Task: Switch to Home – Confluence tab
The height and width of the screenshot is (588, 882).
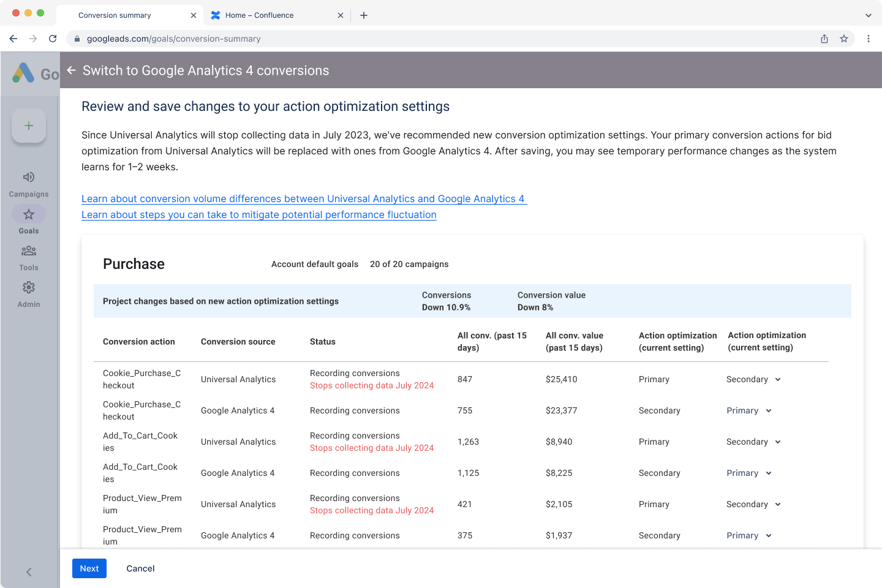Action: tap(276, 15)
